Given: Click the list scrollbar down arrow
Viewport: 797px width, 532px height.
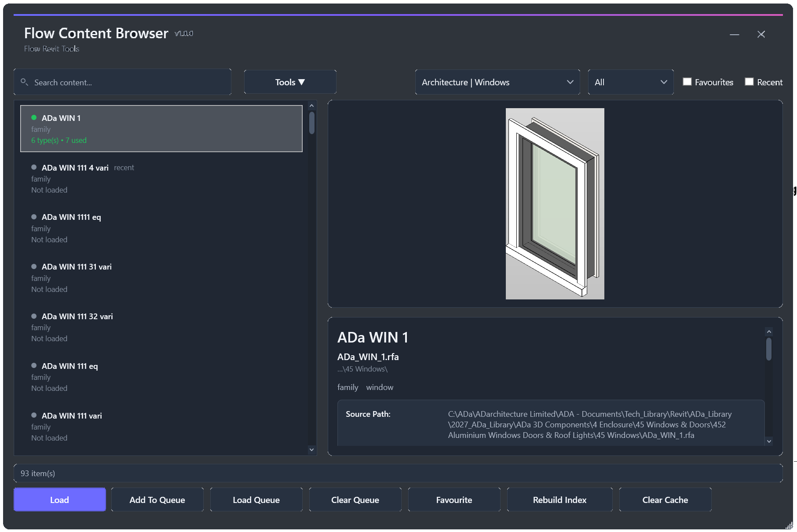Looking at the screenshot, I should (311, 449).
